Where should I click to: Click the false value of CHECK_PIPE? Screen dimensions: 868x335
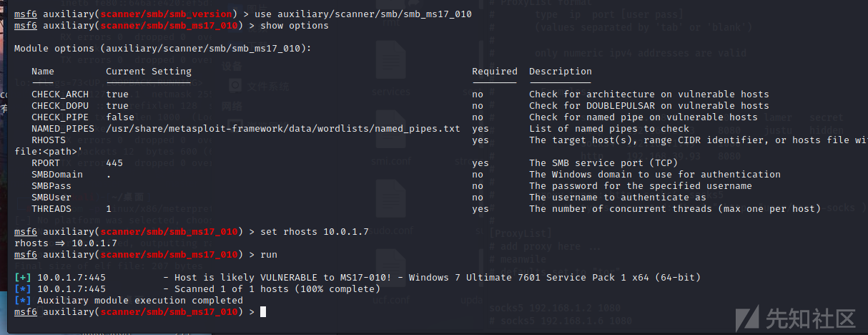[x=120, y=117]
